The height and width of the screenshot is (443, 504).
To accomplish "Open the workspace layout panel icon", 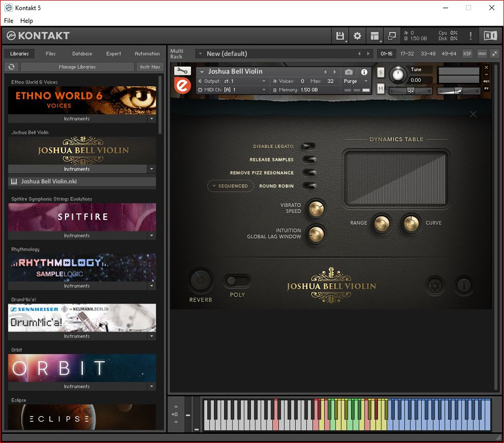I will pos(375,36).
